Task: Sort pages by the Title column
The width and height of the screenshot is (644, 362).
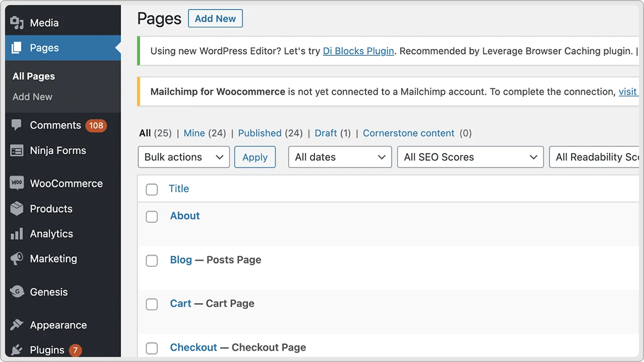Action: point(179,189)
